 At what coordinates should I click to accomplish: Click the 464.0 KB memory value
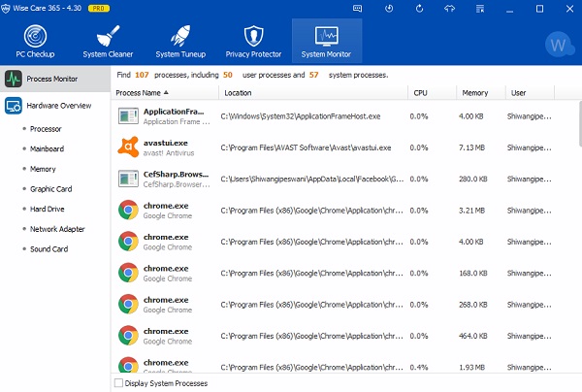(473, 336)
